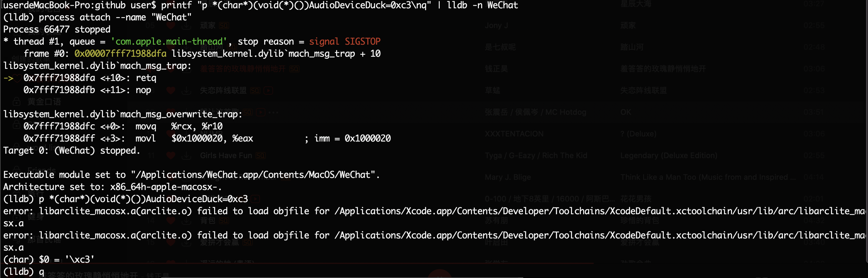
Task: Click artist '张震岳 / 侯佩岑 / MC Hotdog'
Action: click(535, 112)
